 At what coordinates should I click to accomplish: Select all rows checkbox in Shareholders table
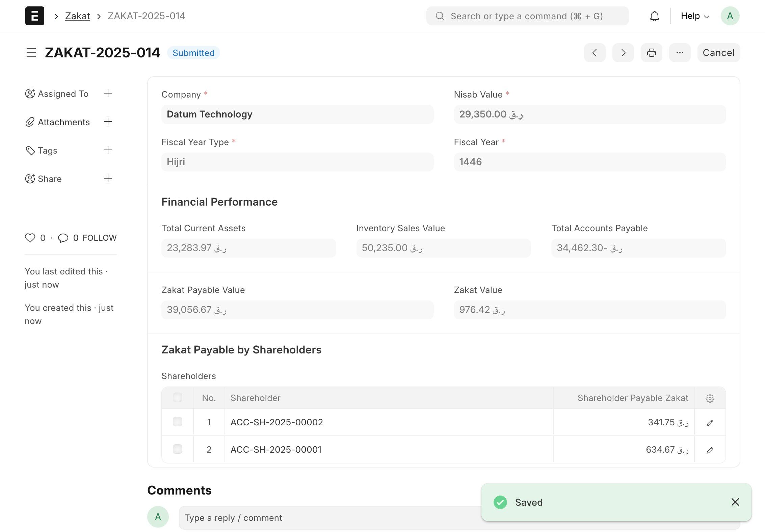pyautogui.click(x=178, y=398)
